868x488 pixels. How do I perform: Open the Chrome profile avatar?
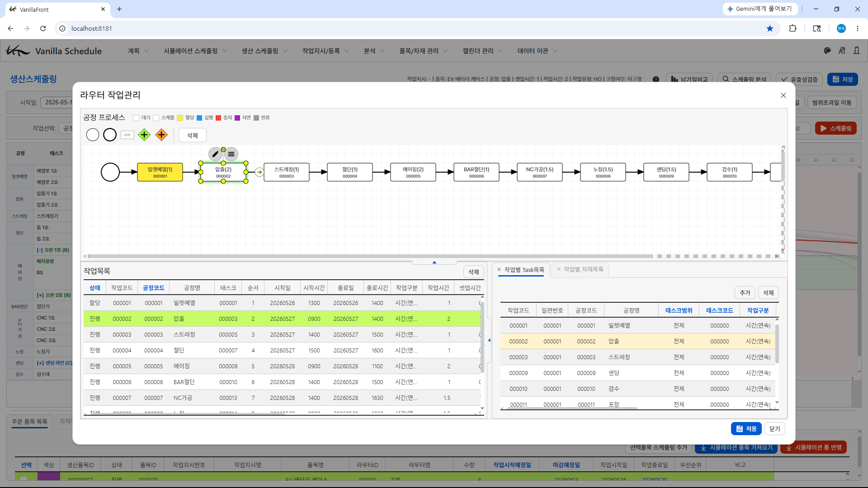[x=841, y=28]
